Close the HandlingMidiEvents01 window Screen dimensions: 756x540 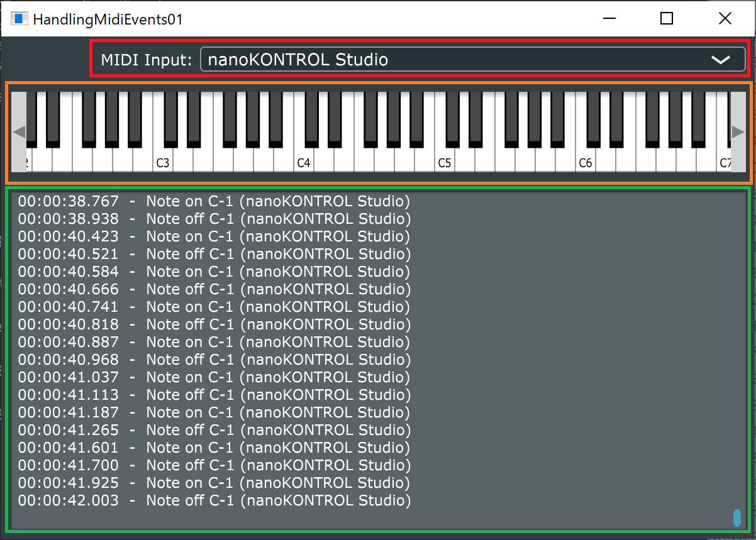tap(725, 19)
